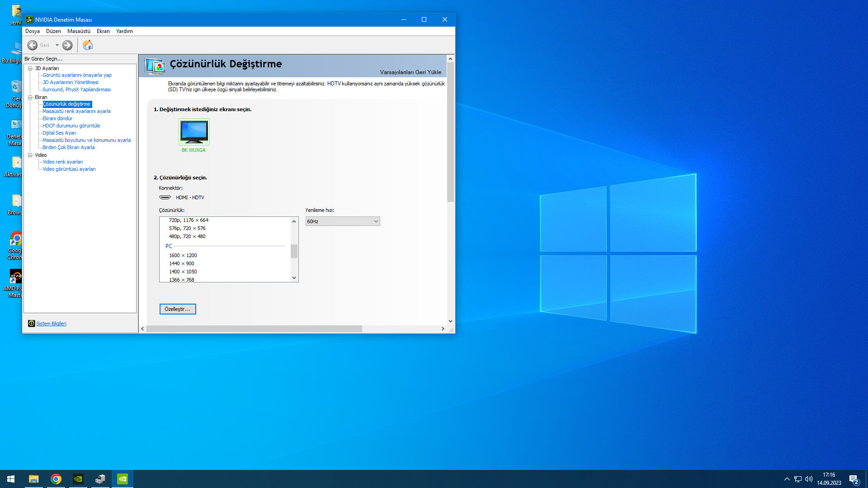Image resolution: width=868 pixels, height=488 pixels.
Task: Open the Yardım menu
Action: pos(124,31)
